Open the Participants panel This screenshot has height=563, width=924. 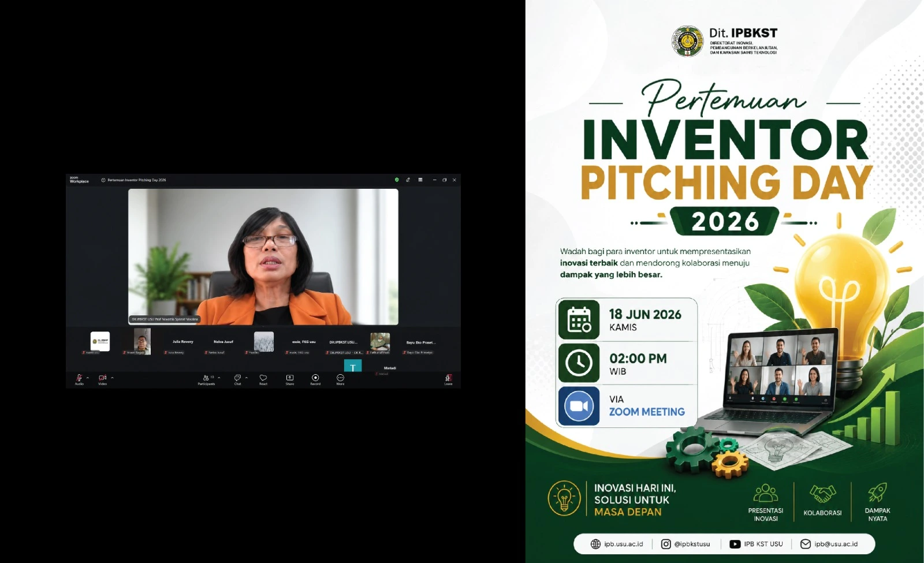207,379
